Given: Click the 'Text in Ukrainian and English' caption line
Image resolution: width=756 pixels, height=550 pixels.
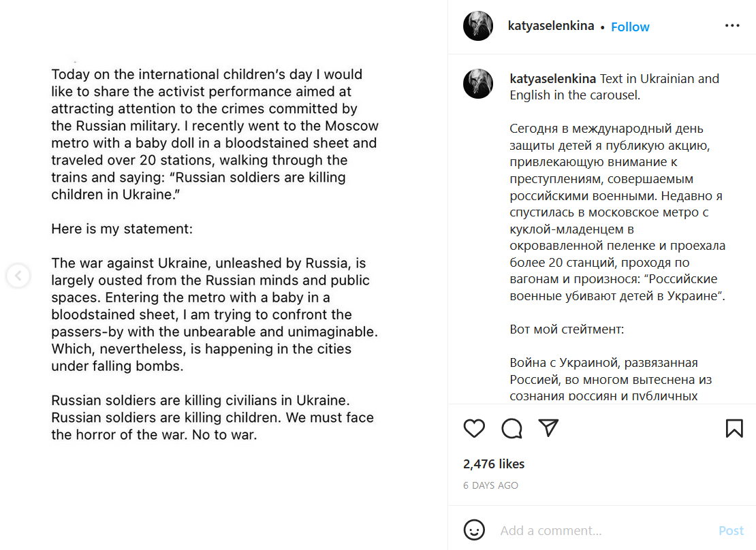Looking at the screenshot, I should 659,79.
